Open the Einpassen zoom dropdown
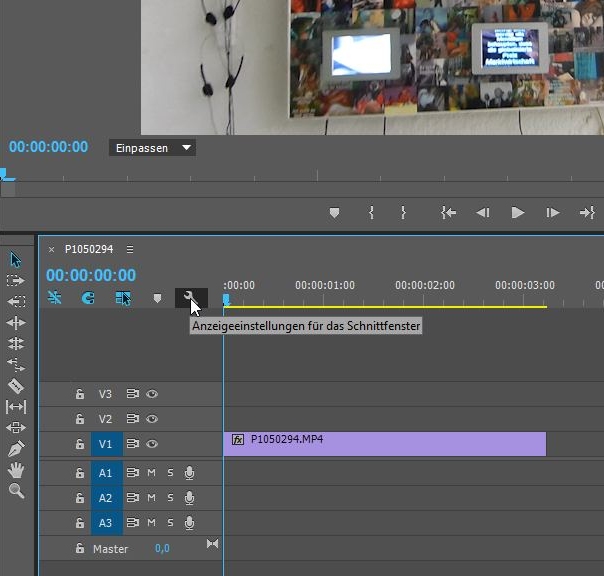This screenshot has height=576, width=604. click(153, 148)
